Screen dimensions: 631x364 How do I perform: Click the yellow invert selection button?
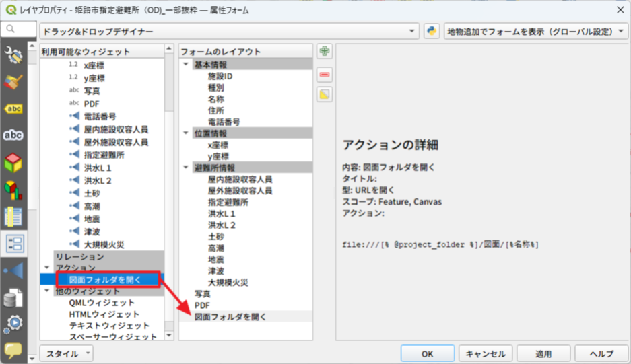325,95
